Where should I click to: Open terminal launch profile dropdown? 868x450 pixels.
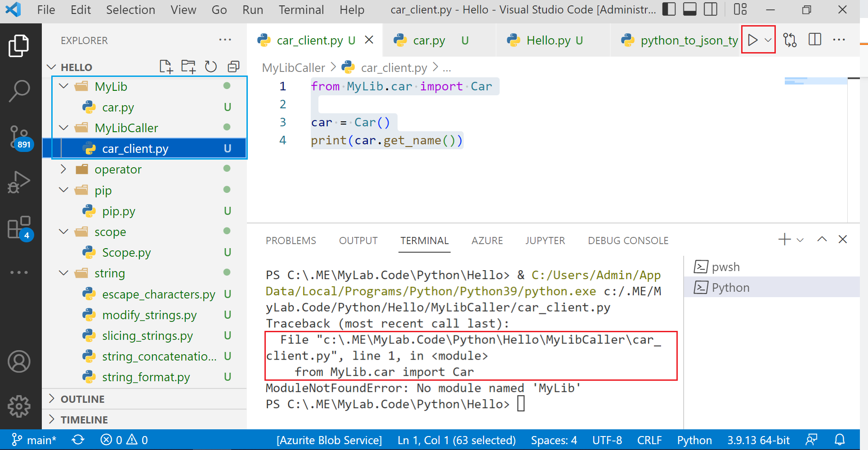pos(800,240)
